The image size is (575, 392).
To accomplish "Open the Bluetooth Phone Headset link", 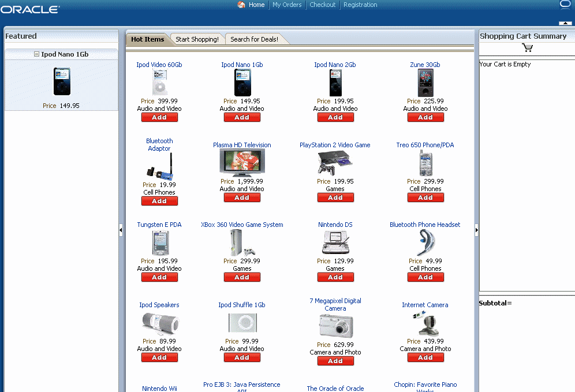I will [x=425, y=225].
